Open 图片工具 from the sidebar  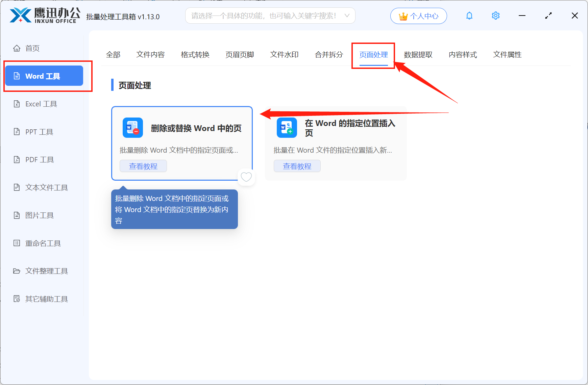click(39, 215)
